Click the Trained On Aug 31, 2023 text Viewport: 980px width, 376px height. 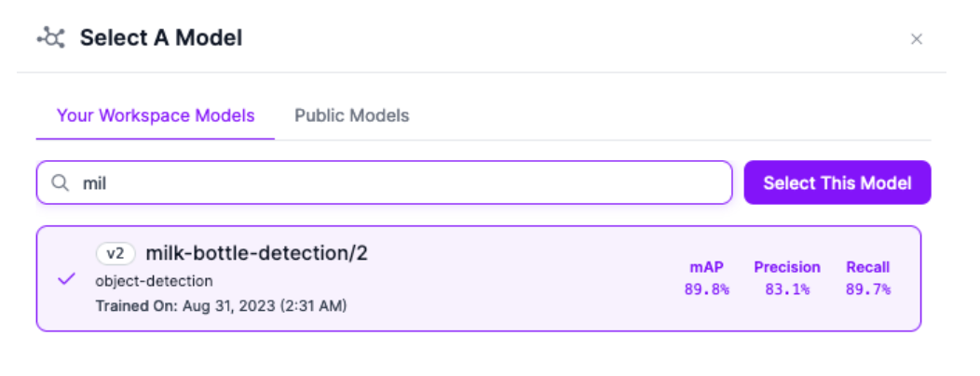(221, 305)
